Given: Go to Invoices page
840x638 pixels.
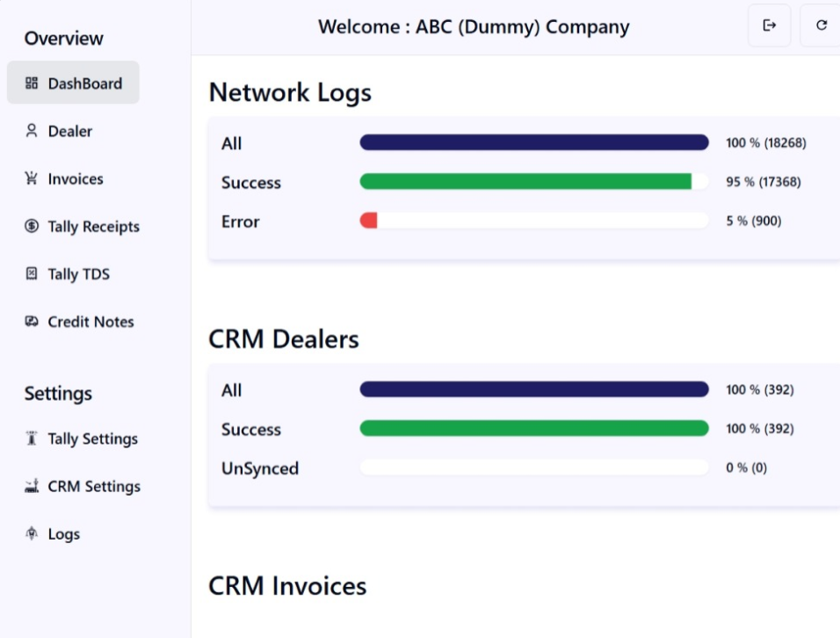Looking at the screenshot, I should 75,178.
